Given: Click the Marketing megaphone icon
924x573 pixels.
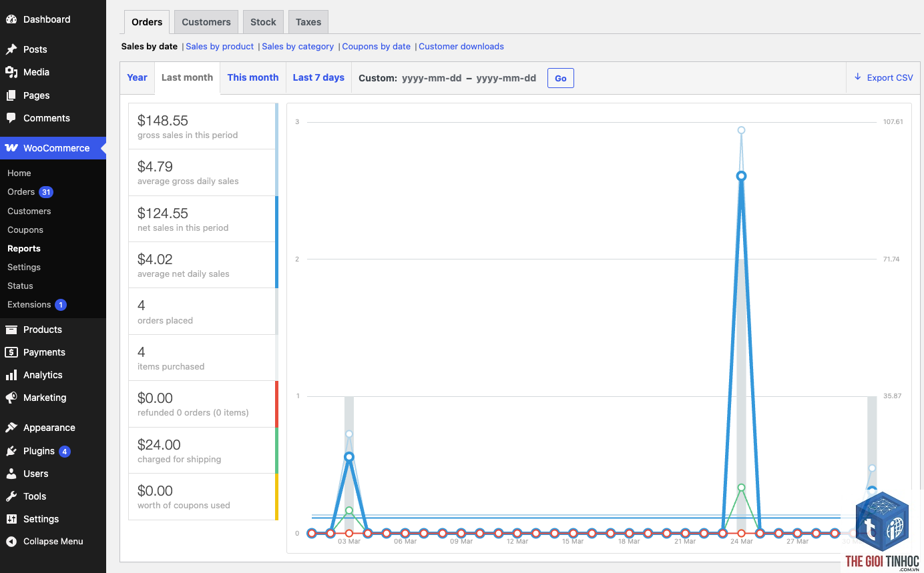Looking at the screenshot, I should click(x=11, y=398).
